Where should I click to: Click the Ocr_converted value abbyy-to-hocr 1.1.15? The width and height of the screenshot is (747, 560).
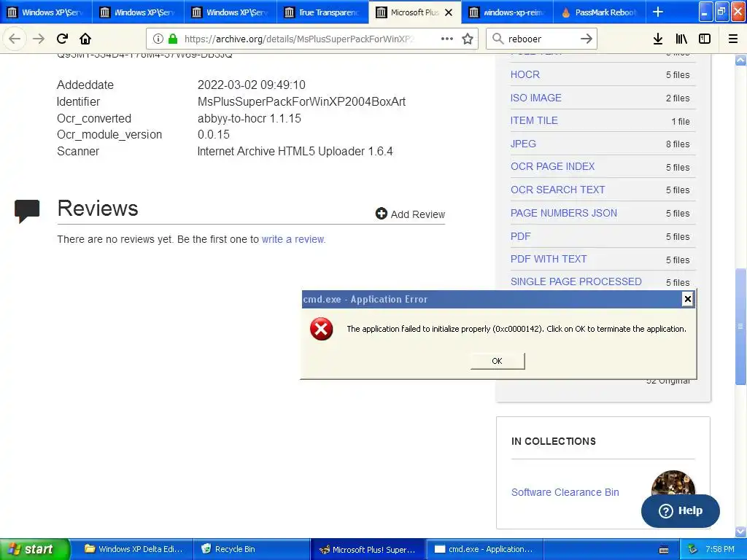pos(249,118)
